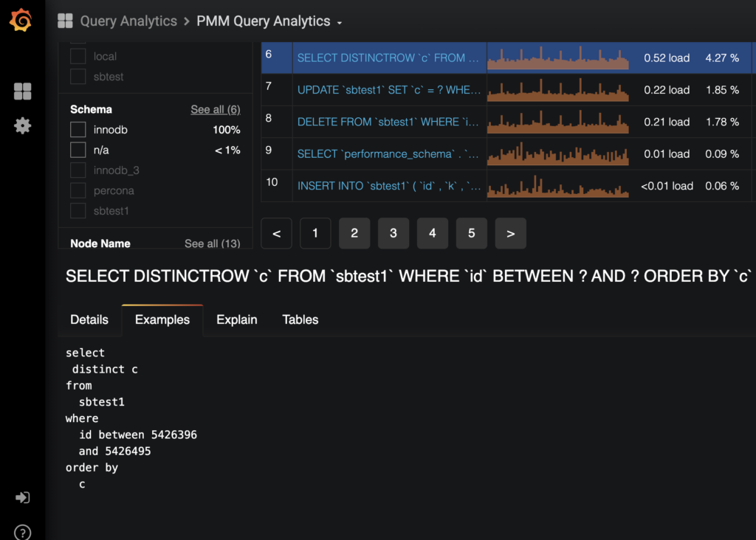This screenshot has width=756, height=540.
Task: Click the Node Name filter heading
Action: pyautogui.click(x=100, y=243)
